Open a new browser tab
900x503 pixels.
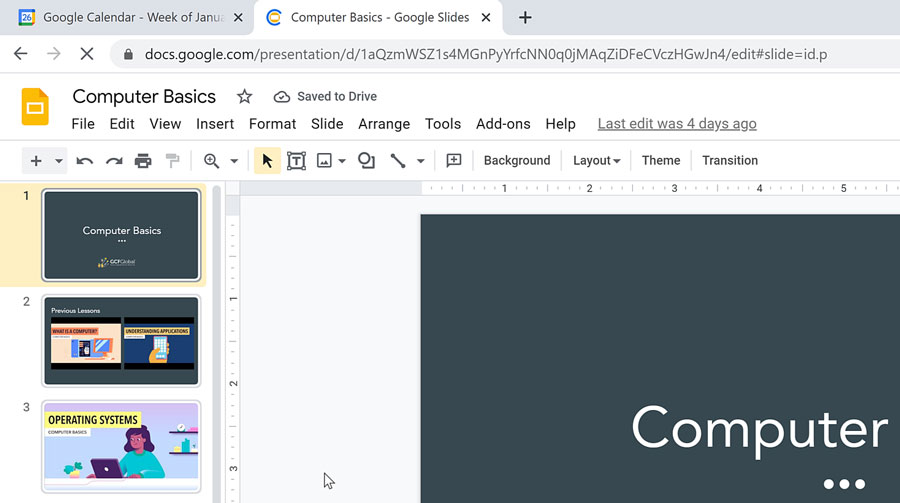pyautogui.click(x=525, y=18)
